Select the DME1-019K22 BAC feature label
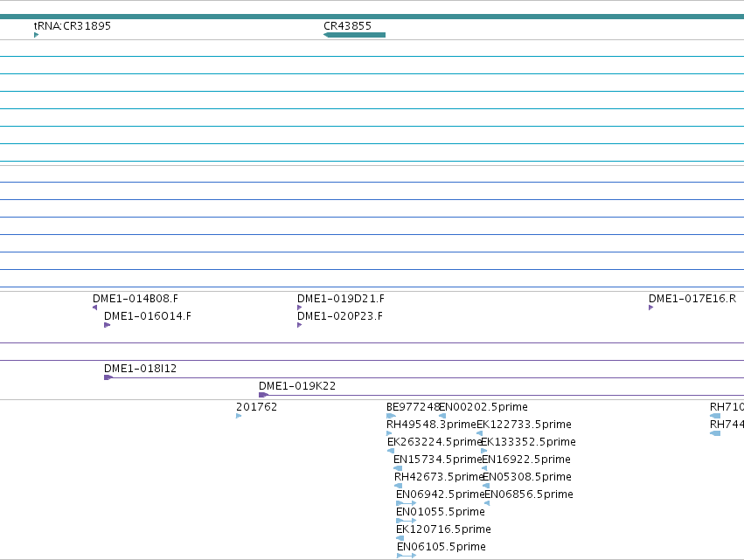This screenshot has height=560, width=744. coord(297,386)
